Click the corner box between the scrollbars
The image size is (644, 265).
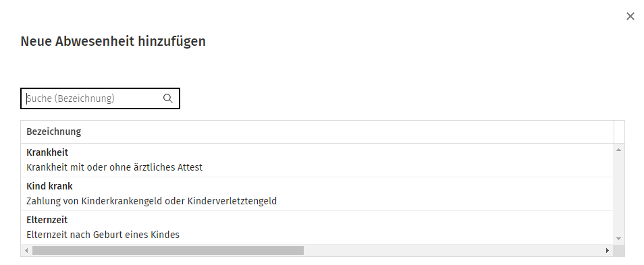(619, 250)
